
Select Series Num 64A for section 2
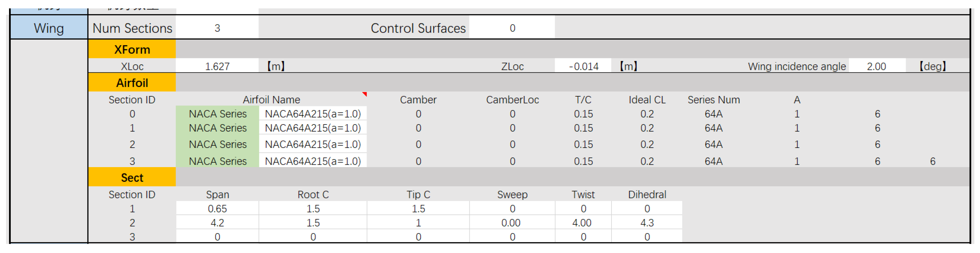[x=713, y=144]
